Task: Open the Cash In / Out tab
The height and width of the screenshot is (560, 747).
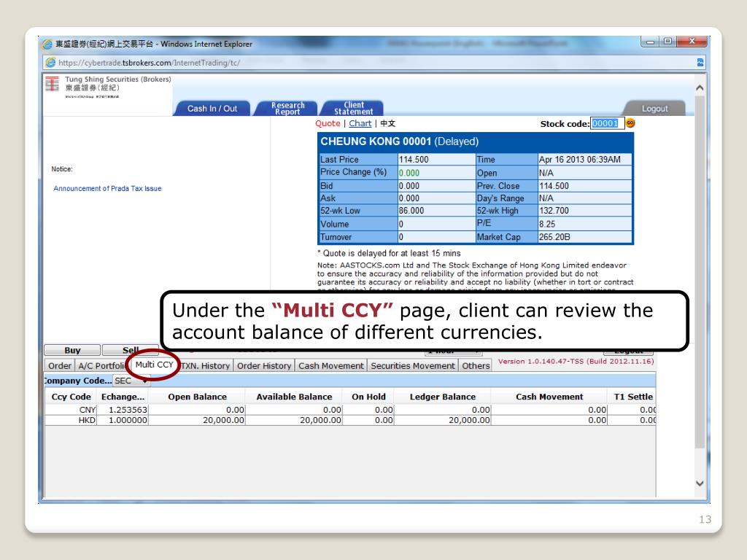Action: point(212,109)
